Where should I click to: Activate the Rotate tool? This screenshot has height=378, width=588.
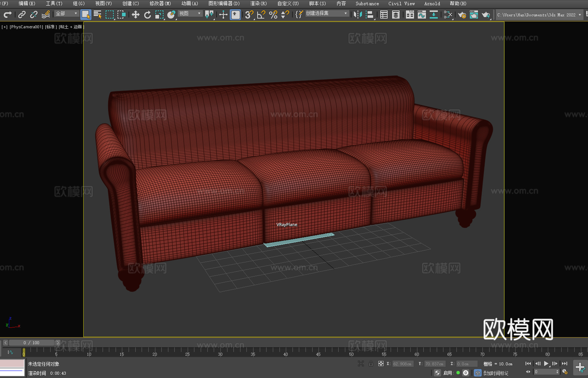pos(148,14)
